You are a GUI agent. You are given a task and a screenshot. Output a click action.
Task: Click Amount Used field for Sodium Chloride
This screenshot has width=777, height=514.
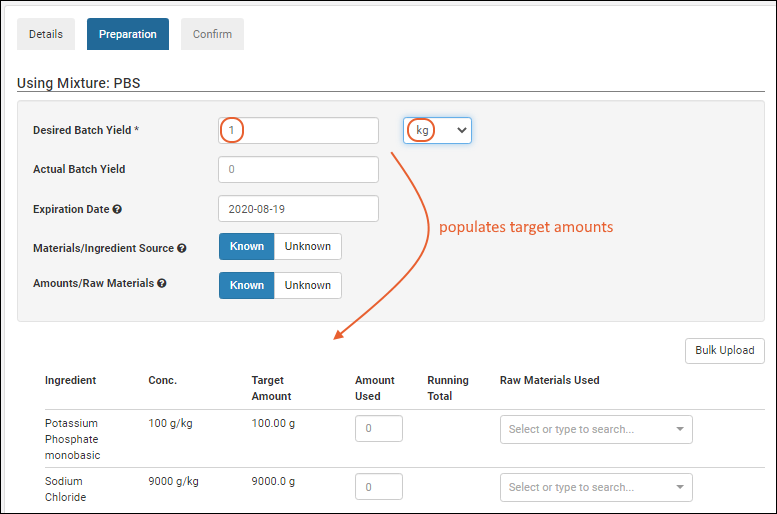[379, 488]
